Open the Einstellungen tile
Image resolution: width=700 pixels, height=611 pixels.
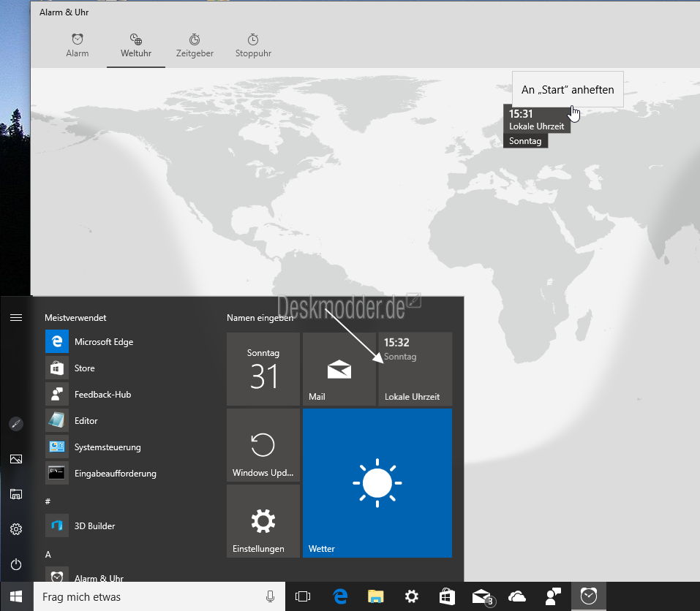[x=263, y=521]
